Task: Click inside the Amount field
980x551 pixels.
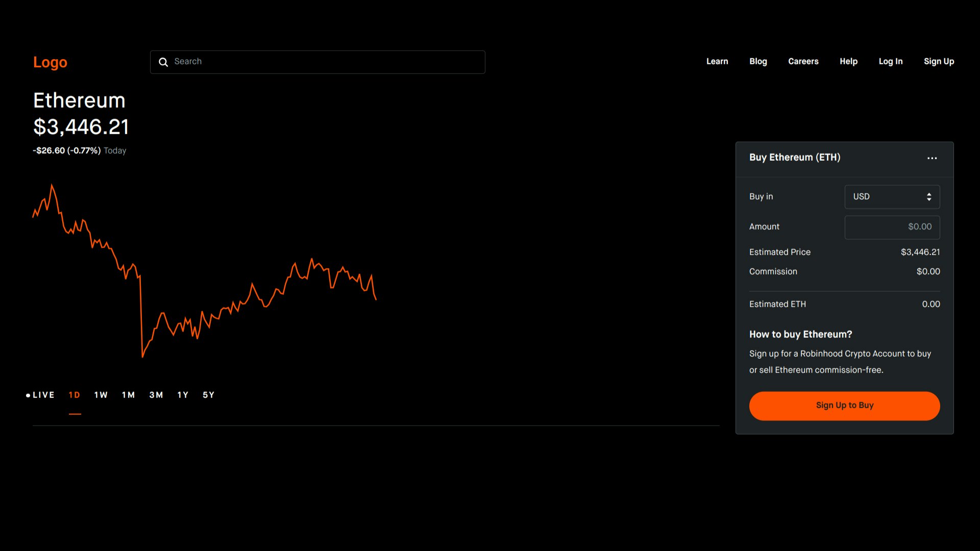Action: 892,227
